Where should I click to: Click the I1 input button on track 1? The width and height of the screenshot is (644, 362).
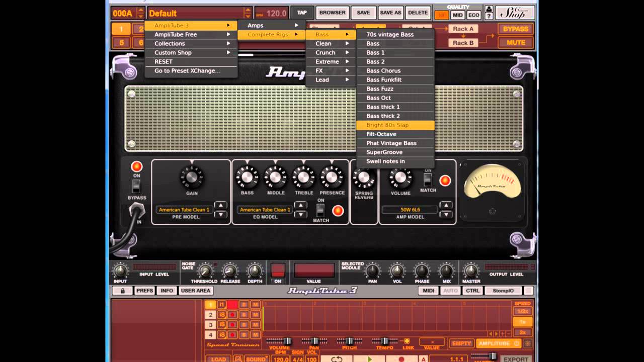coord(222,305)
